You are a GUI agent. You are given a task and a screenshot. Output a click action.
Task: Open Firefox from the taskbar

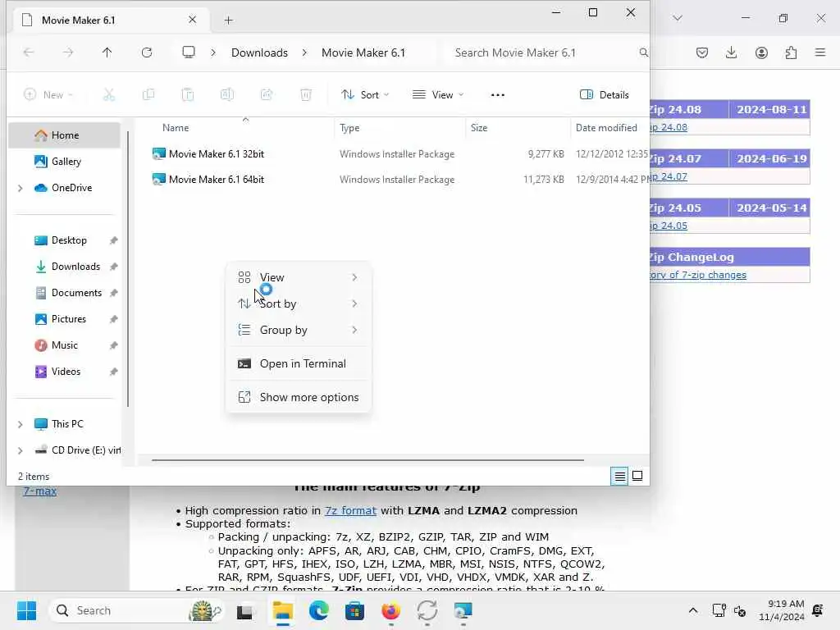(x=391, y=610)
